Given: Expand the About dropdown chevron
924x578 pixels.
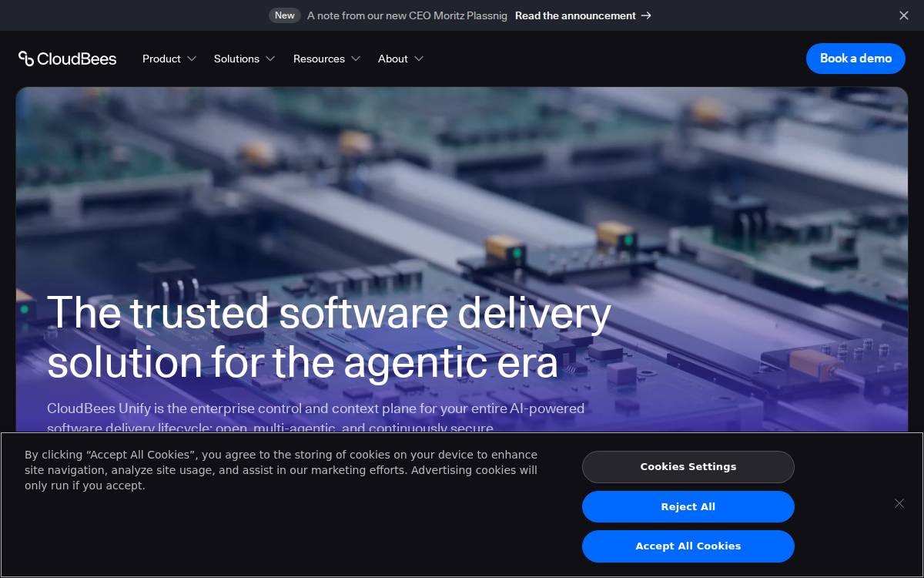Looking at the screenshot, I should click(x=419, y=59).
